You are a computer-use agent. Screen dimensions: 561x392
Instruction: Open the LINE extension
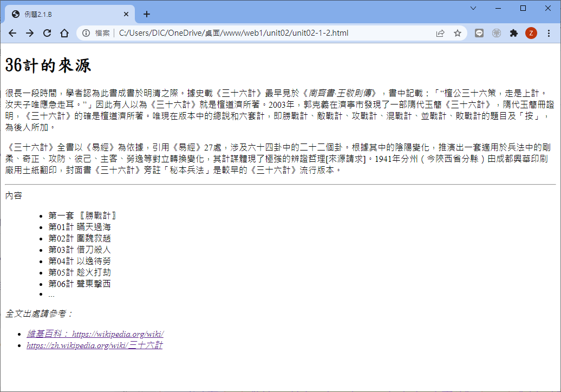pos(479,33)
